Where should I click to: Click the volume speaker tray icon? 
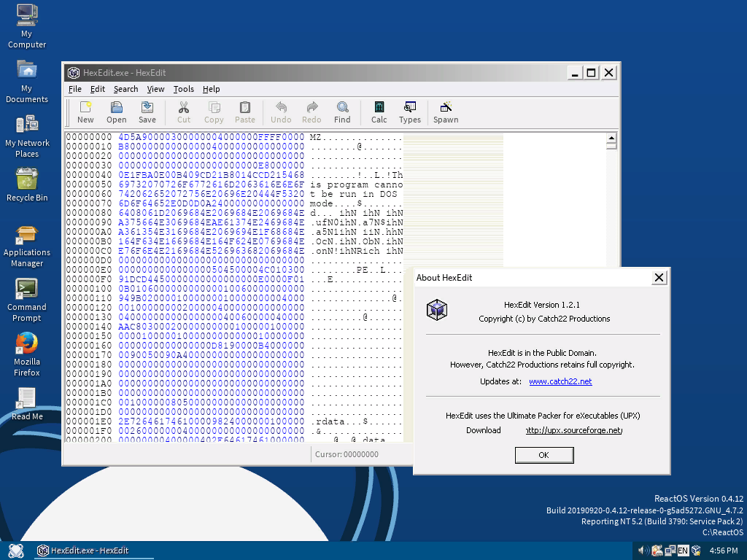coord(643,551)
